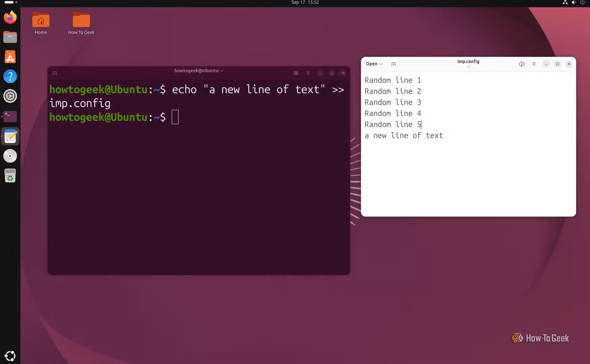Viewport: 590px width, 364px height.
Task: Show document properties info icon
Action: coord(522,64)
